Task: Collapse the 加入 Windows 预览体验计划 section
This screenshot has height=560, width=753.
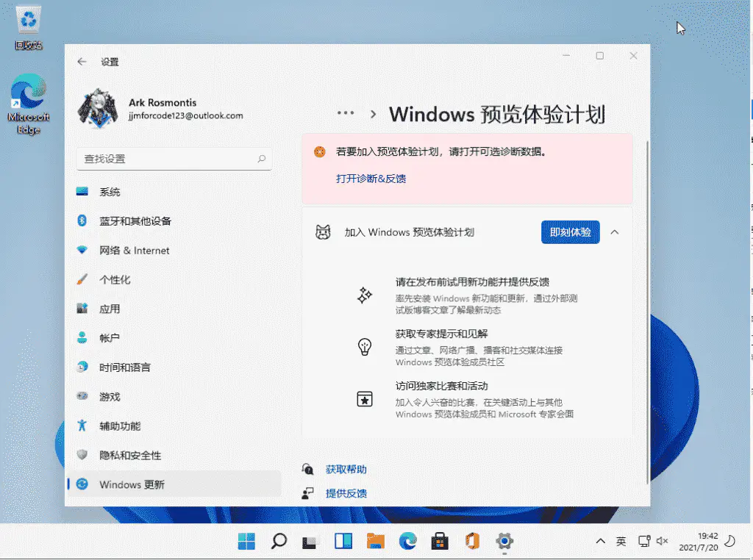Action: click(614, 232)
